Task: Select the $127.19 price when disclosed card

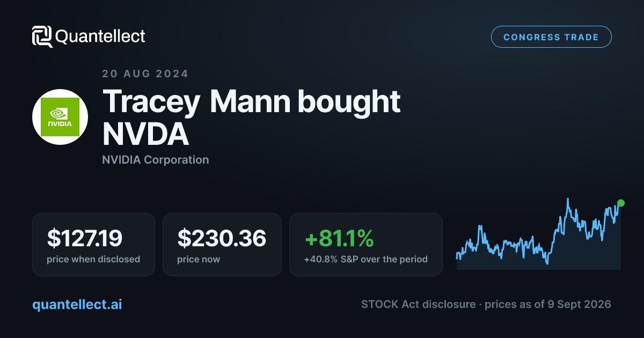Action: click(x=93, y=245)
